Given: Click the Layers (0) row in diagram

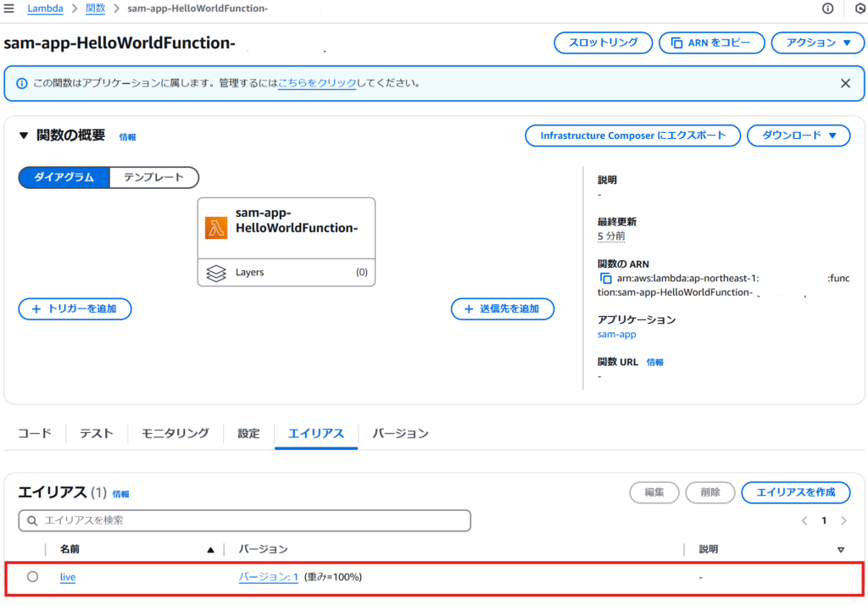Looking at the screenshot, I should pos(287,272).
